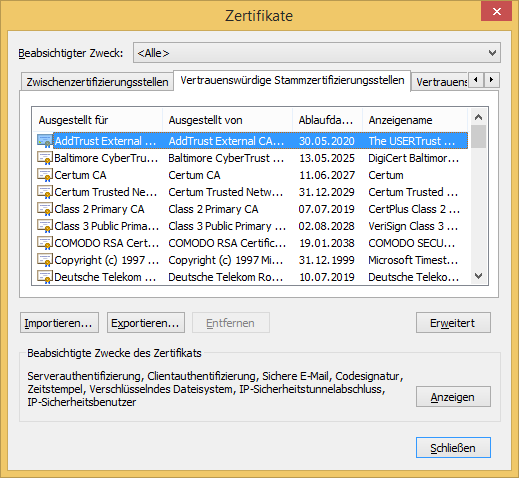The image size is (519, 478).
Task: Click expiry date 19.01.2038
Action: tap(327, 243)
